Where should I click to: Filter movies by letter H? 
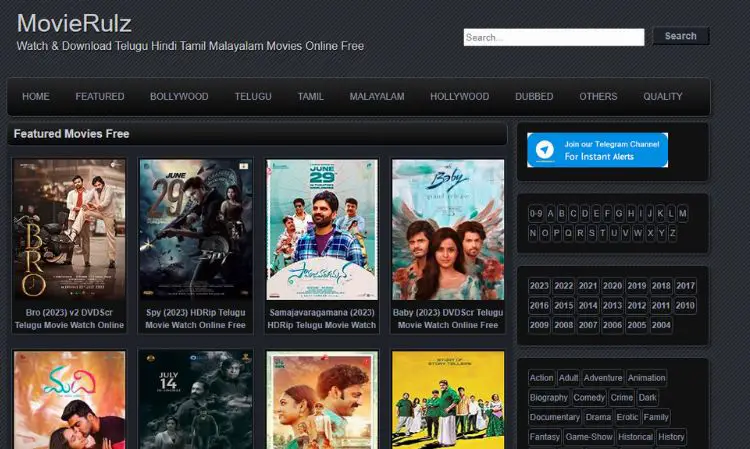tap(631, 213)
